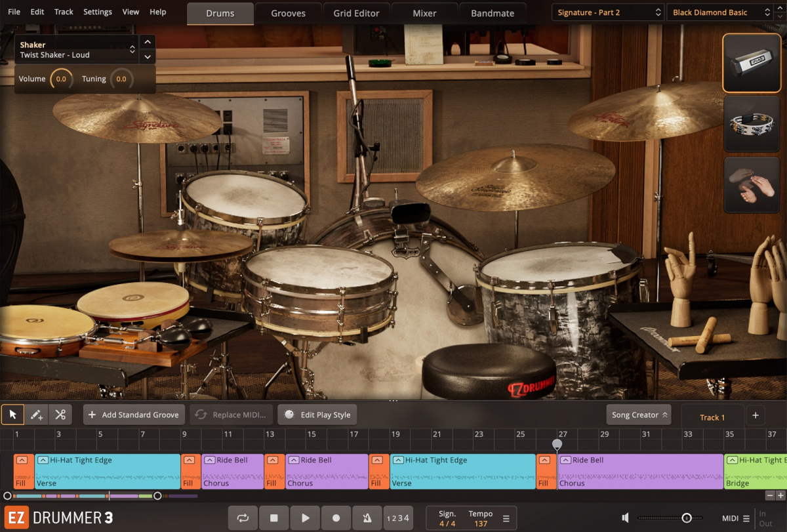Click the Add Standard Groove button

(134, 415)
